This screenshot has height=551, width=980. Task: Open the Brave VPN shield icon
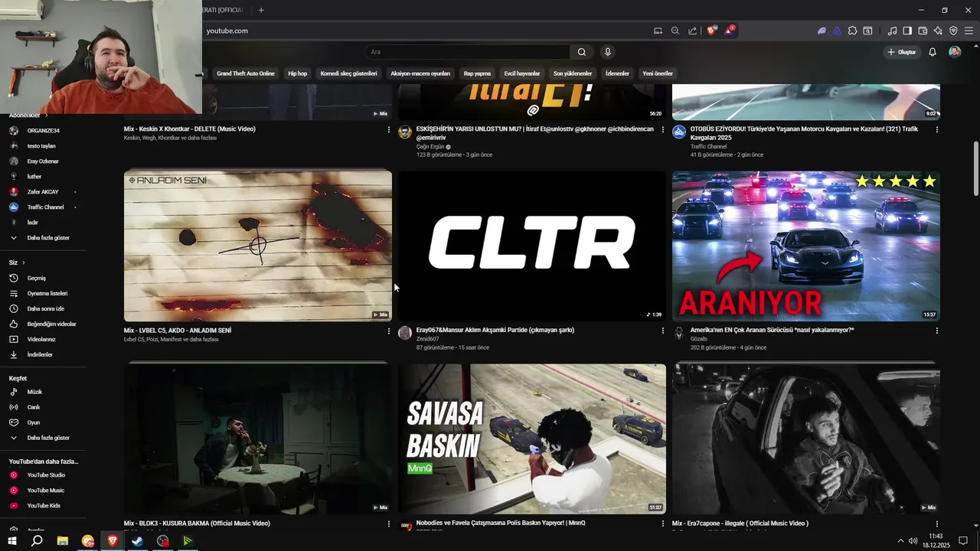point(953,31)
